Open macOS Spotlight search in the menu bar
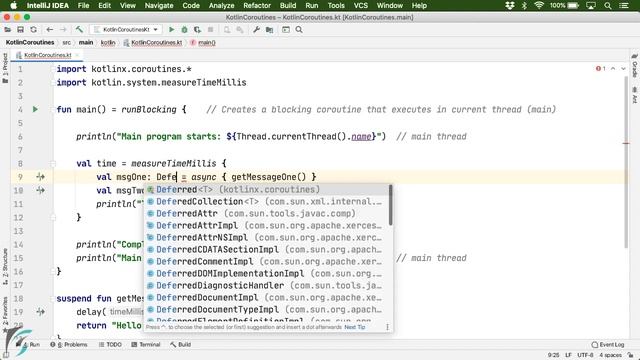This screenshot has width=640, height=360. tap(608, 5)
